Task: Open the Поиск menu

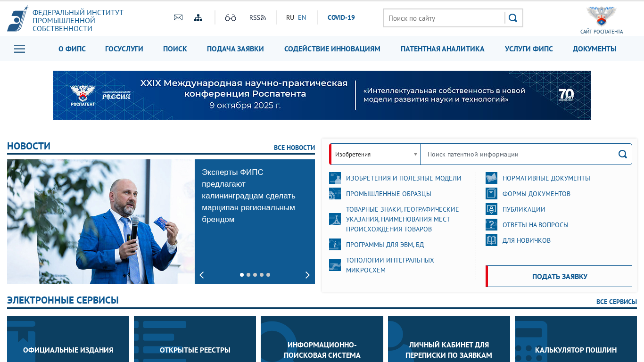Action: point(175,49)
